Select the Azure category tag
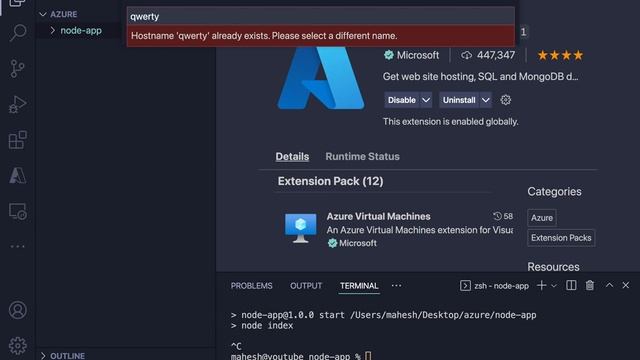 [542, 218]
